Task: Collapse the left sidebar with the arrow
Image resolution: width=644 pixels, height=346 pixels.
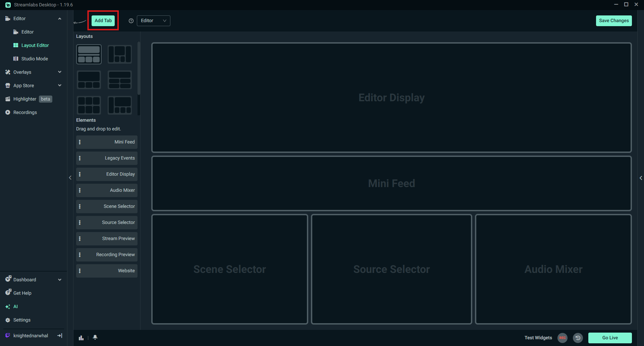Action: point(70,177)
